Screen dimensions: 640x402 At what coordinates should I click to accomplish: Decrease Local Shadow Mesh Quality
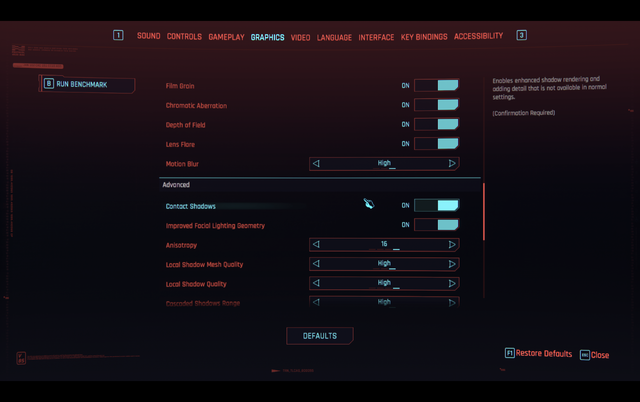coord(316,264)
